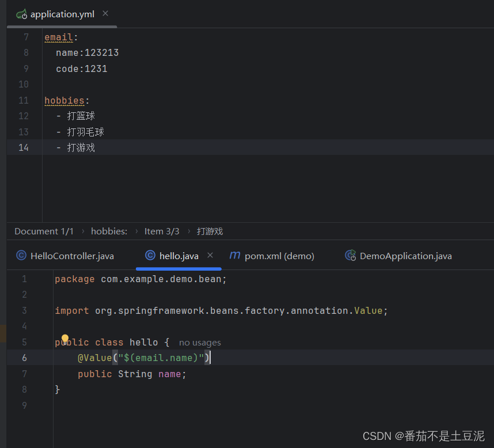Open the intention lightbulb above the hello class

(x=64, y=339)
